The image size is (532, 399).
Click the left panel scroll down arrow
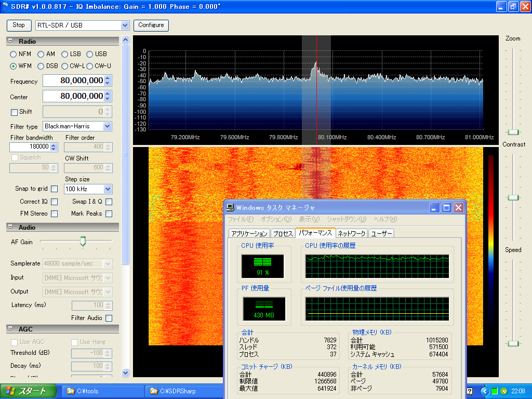point(126,373)
